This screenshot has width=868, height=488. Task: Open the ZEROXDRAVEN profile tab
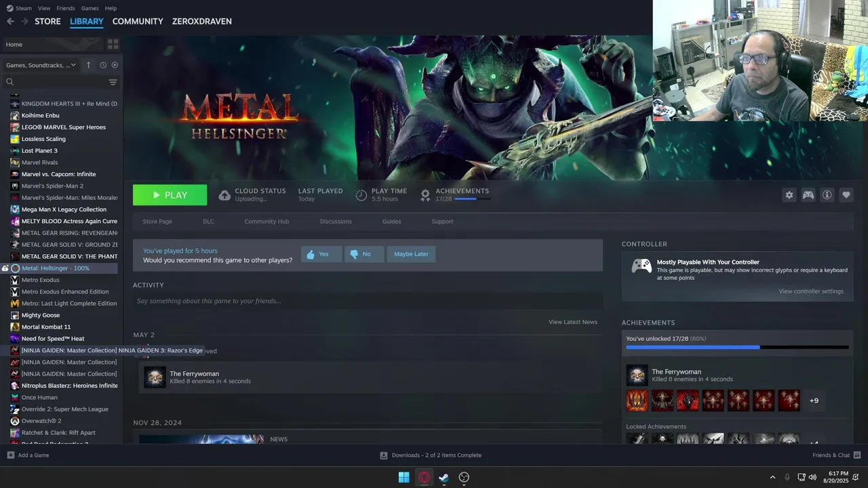202,21
